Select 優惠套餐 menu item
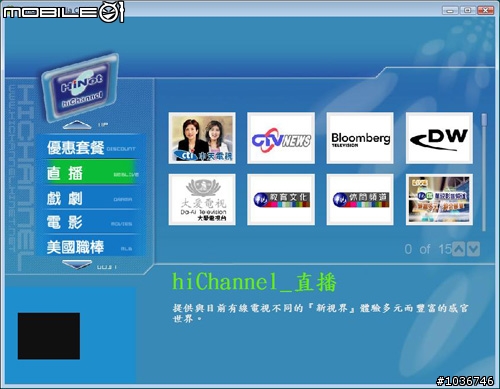Image resolution: width=500 pixels, height=389 pixels. click(91, 148)
